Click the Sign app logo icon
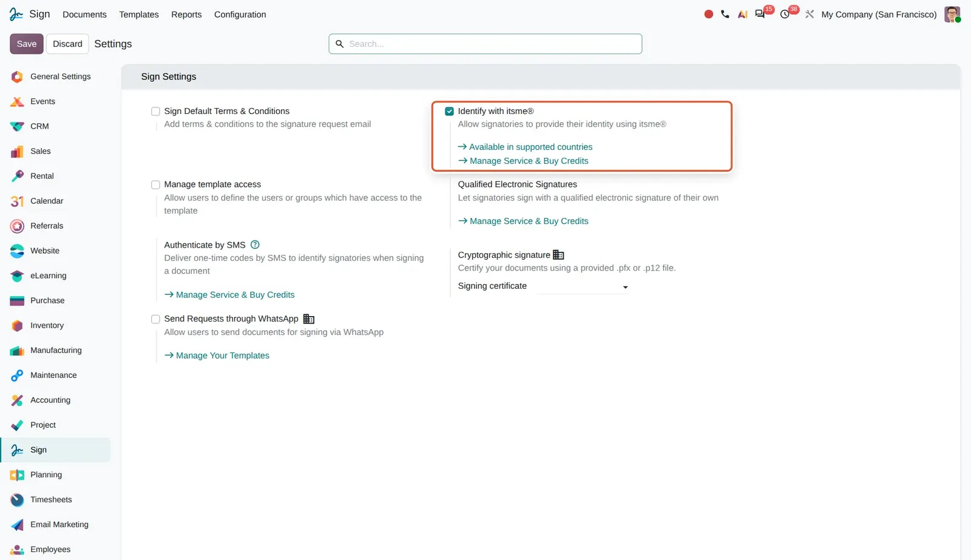The width and height of the screenshot is (971, 560). click(x=16, y=14)
